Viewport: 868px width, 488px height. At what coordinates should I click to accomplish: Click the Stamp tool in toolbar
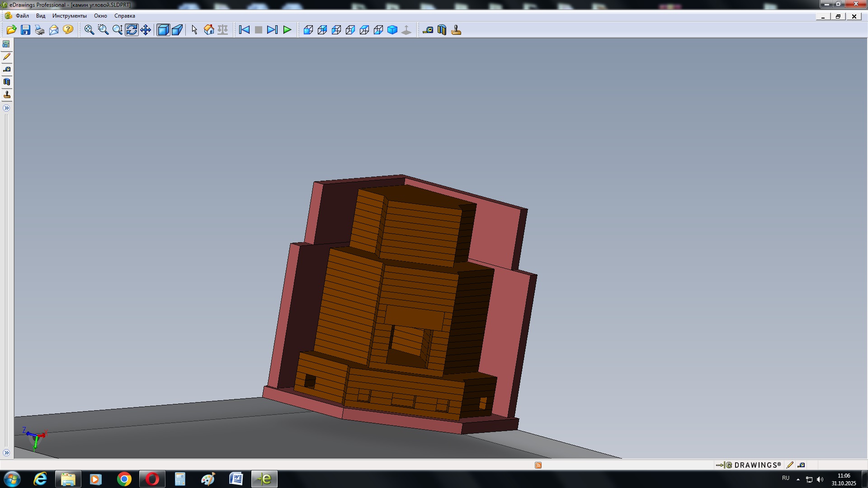point(456,30)
